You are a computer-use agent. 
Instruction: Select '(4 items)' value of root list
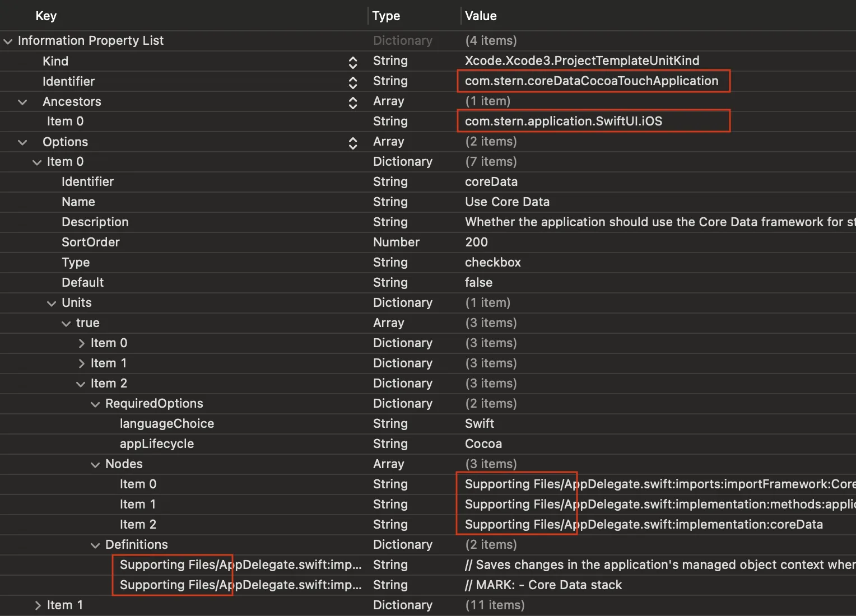[491, 40]
